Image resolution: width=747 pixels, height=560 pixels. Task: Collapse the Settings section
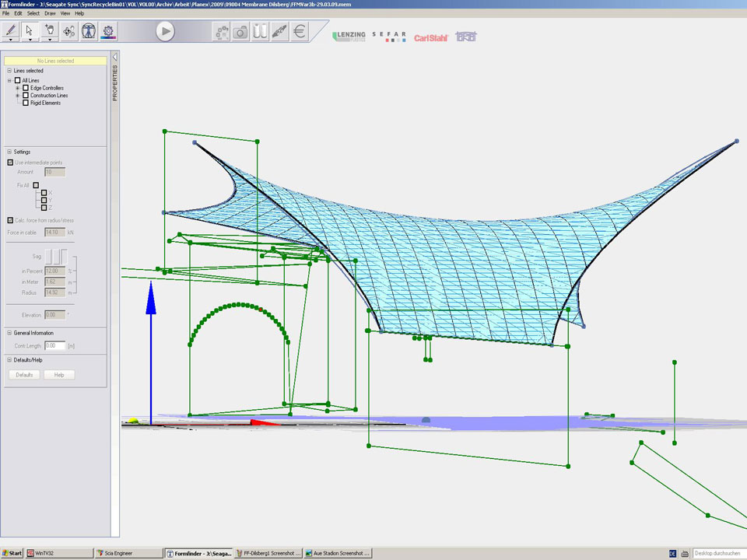tap(9, 152)
